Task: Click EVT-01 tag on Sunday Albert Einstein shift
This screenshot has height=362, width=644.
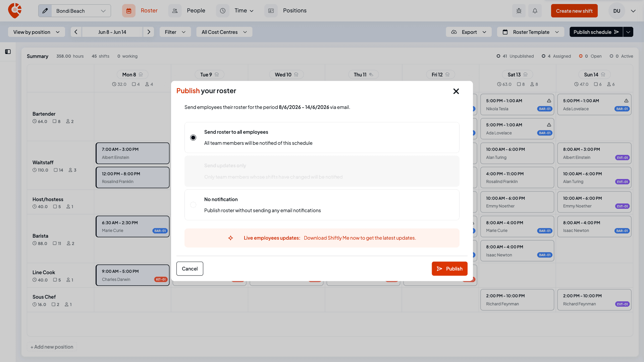Action: click(622, 158)
